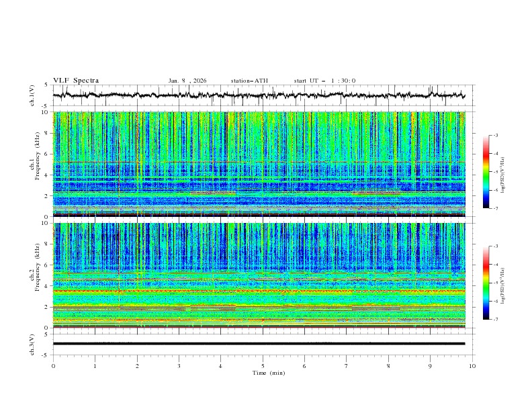
Task: Click the "10" tick on the time axis
Action: tap(472, 366)
